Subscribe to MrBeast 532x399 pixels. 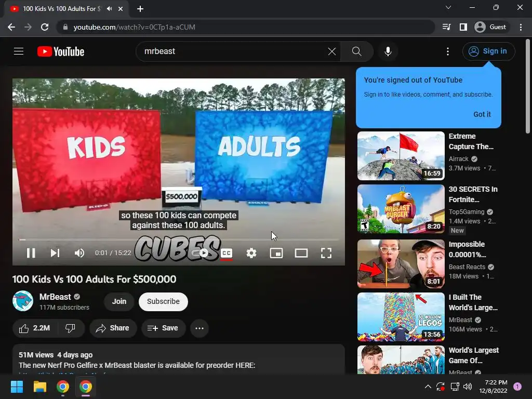coord(163,301)
